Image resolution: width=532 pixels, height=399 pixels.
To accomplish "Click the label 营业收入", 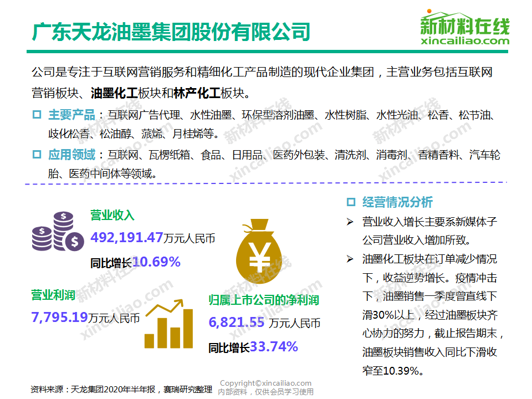I will tap(112, 216).
